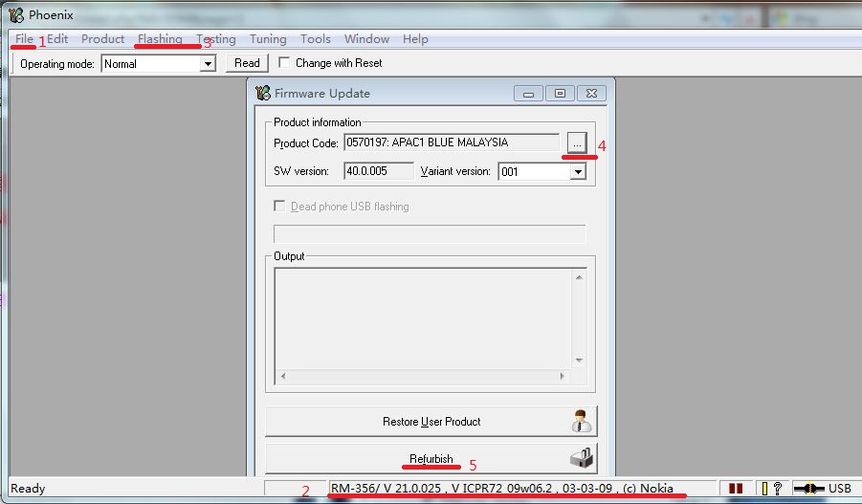Open the Edit menu
Screen dimensions: 862x504
point(57,39)
